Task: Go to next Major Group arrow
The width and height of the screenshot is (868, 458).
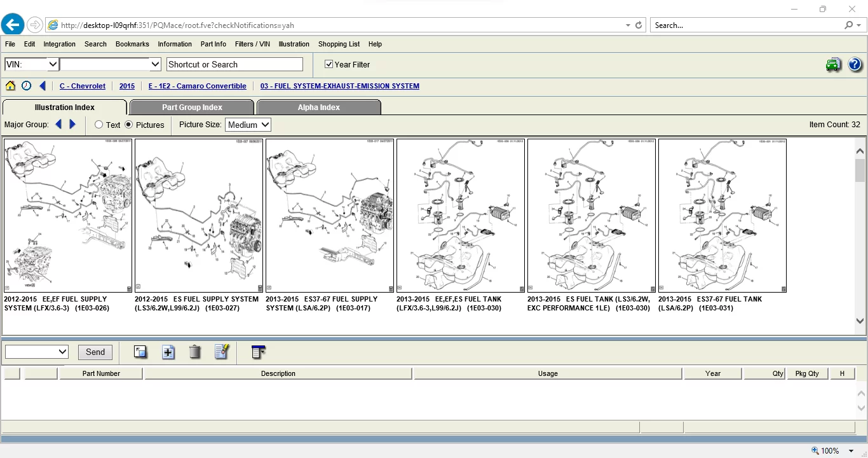Action: (72, 125)
